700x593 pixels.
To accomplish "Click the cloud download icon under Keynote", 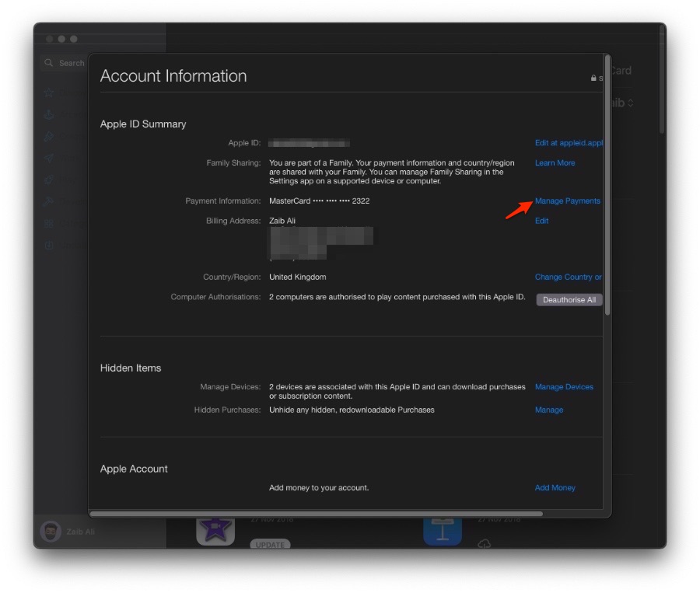I will click(x=485, y=544).
